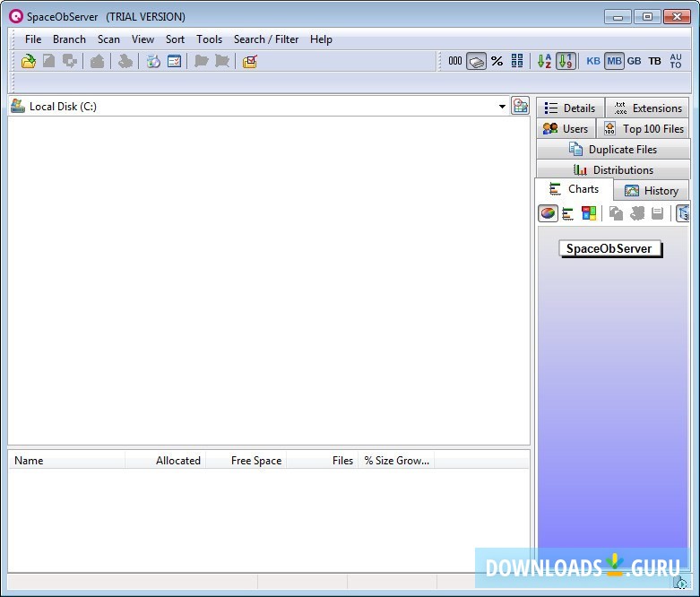The height and width of the screenshot is (597, 700).
Task: Open the Scan menu
Action: [108, 39]
